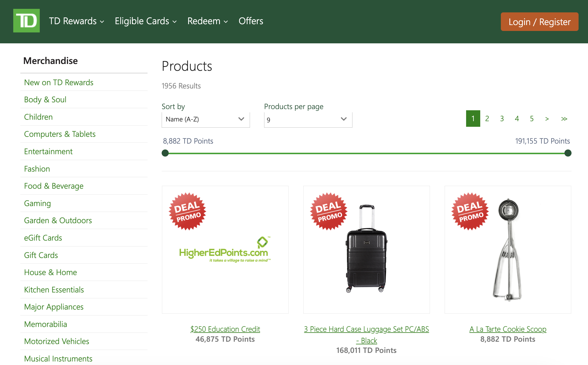The width and height of the screenshot is (588, 365).
Task: Open the Products per page dropdown
Action: pos(308,119)
